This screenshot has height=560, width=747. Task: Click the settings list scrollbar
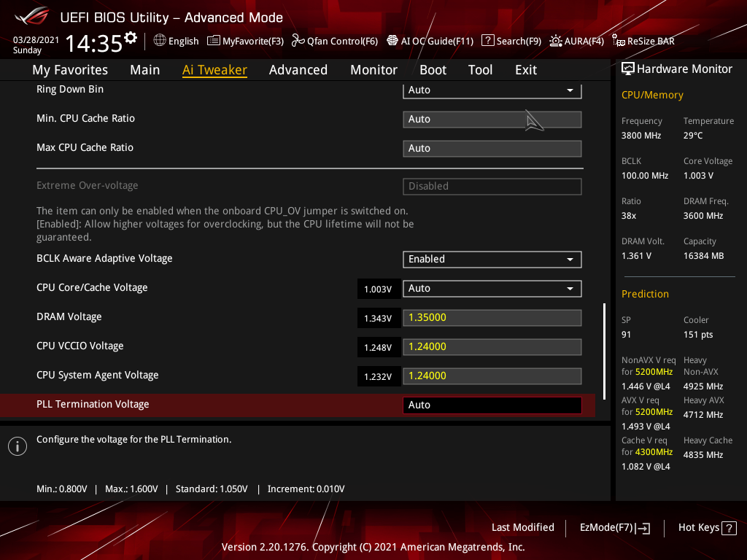(x=605, y=351)
